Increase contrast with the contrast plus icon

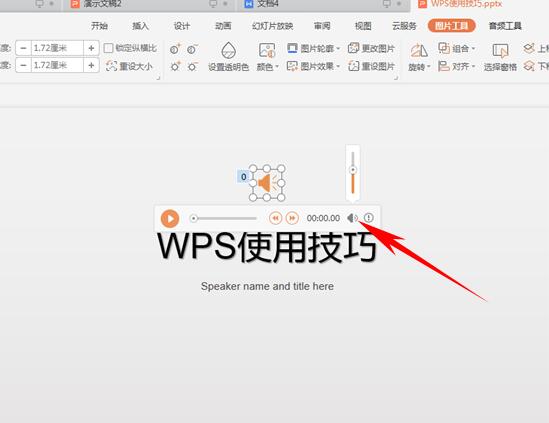175,49
